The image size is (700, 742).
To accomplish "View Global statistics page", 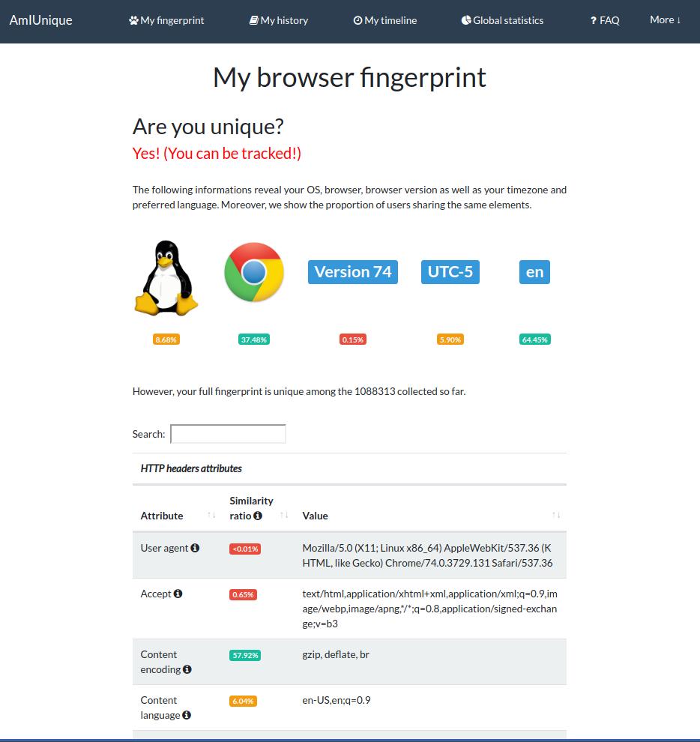I will coord(502,20).
